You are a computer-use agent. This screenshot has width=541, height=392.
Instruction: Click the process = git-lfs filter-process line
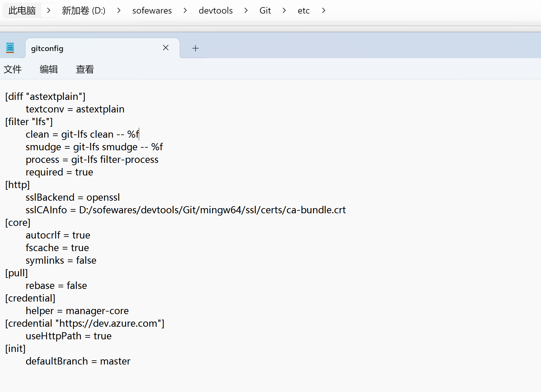92,159
